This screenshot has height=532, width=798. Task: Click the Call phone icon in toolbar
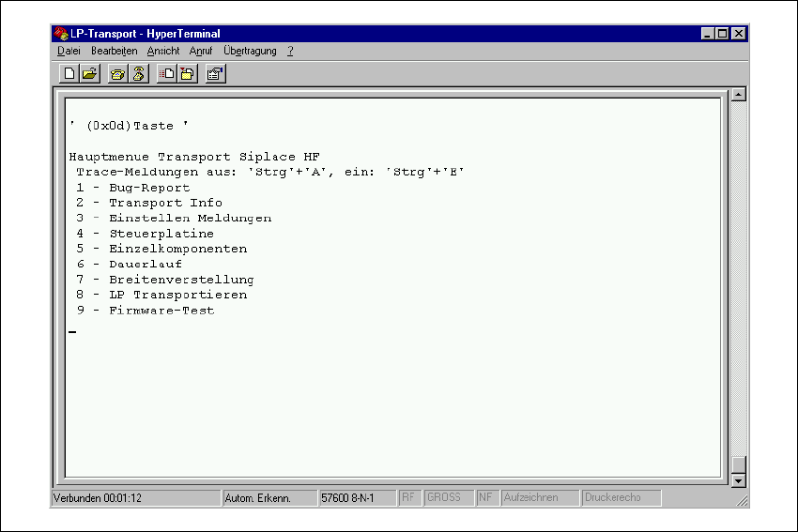click(x=117, y=74)
